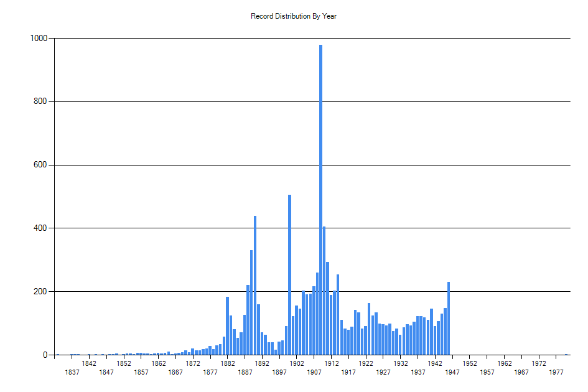
Task: Click the x-axis label 1942
Action: (435, 363)
